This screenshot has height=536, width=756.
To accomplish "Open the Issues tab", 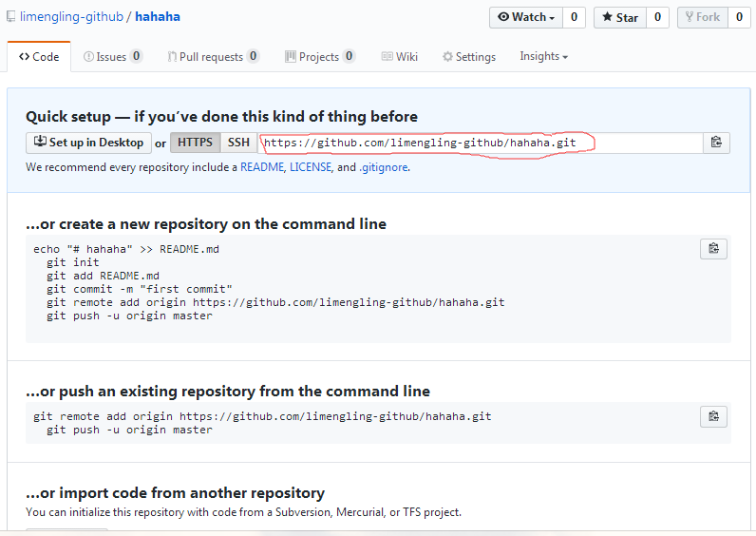I will click(112, 57).
